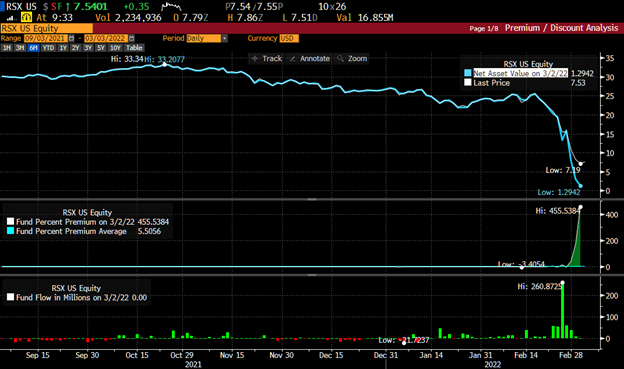Screen dimensions: 624x369
Task: Select Net Asset Value on 3/2/22 label
Action: point(521,73)
